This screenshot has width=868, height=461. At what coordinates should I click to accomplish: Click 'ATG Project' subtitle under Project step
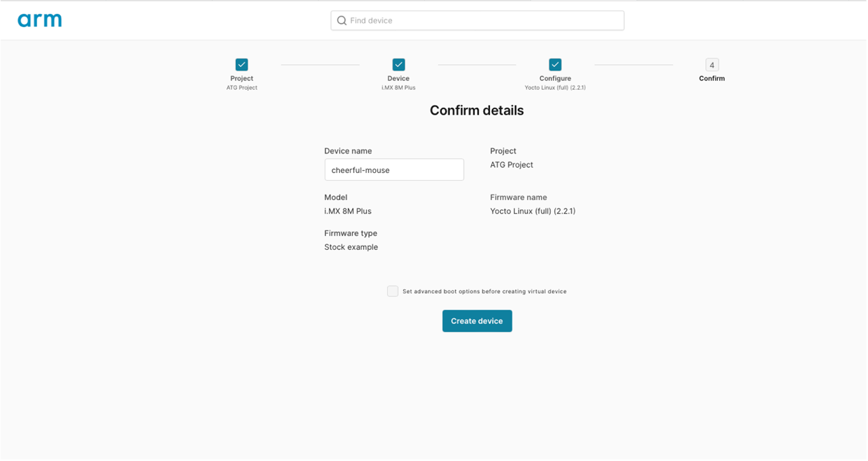(x=242, y=88)
